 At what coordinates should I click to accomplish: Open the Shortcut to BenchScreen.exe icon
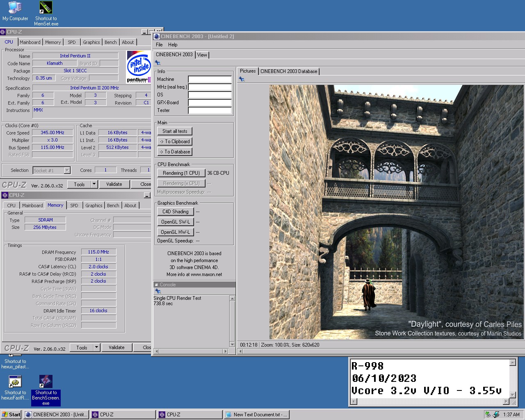[46, 390]
